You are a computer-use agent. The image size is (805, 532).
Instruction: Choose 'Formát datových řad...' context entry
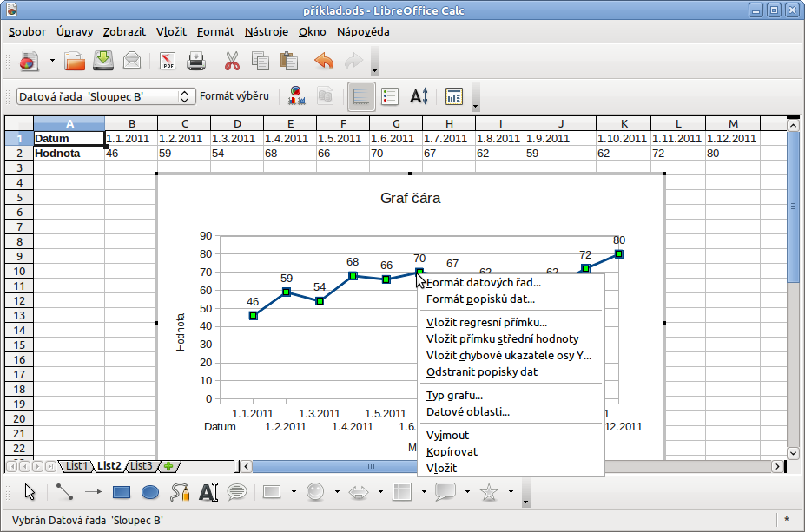tap(511, 283)
